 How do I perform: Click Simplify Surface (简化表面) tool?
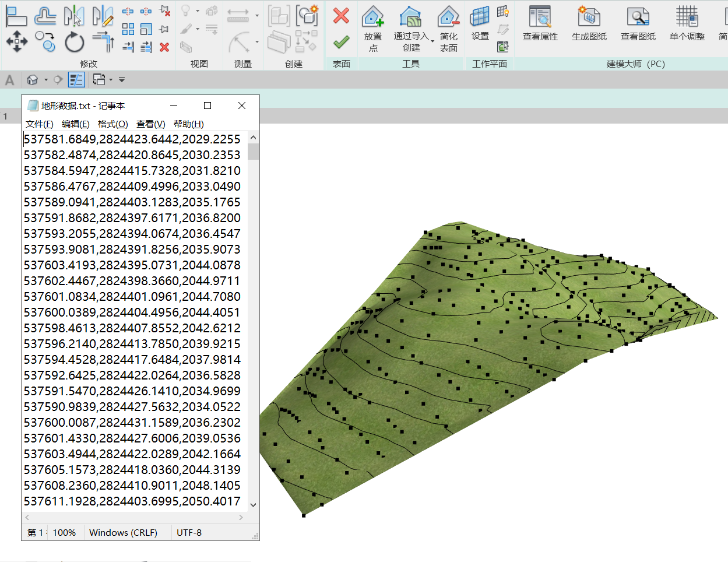448,29
